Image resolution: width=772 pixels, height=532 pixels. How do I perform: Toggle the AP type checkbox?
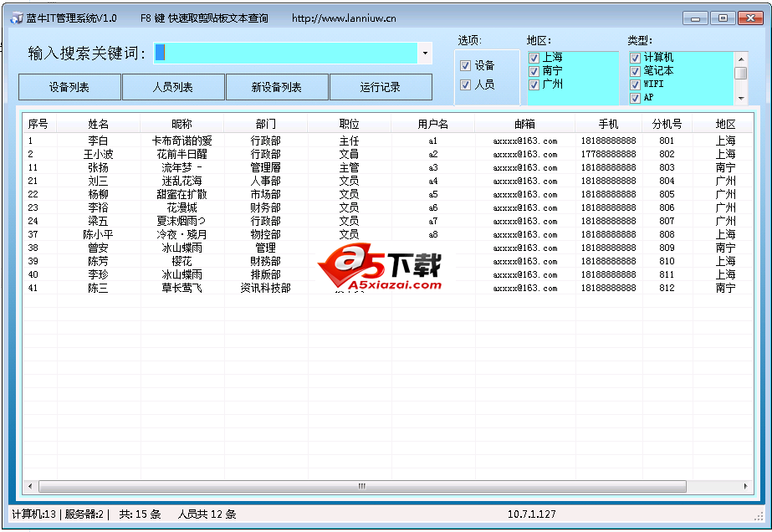point(635,98)
